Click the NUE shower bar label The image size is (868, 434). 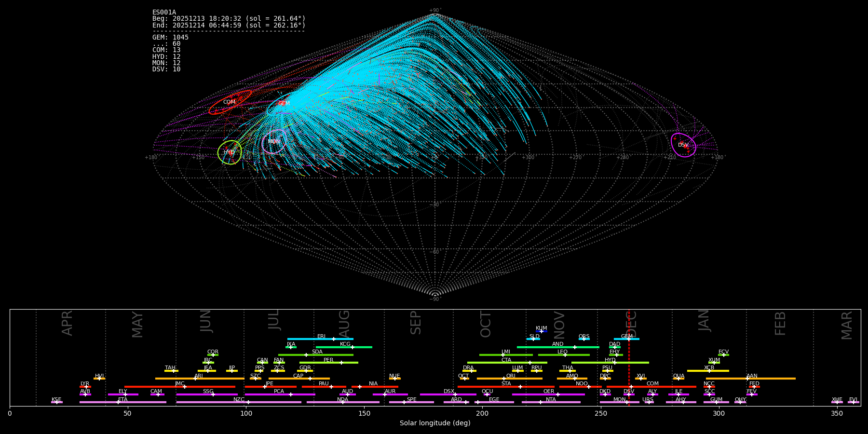click(394, 376)
